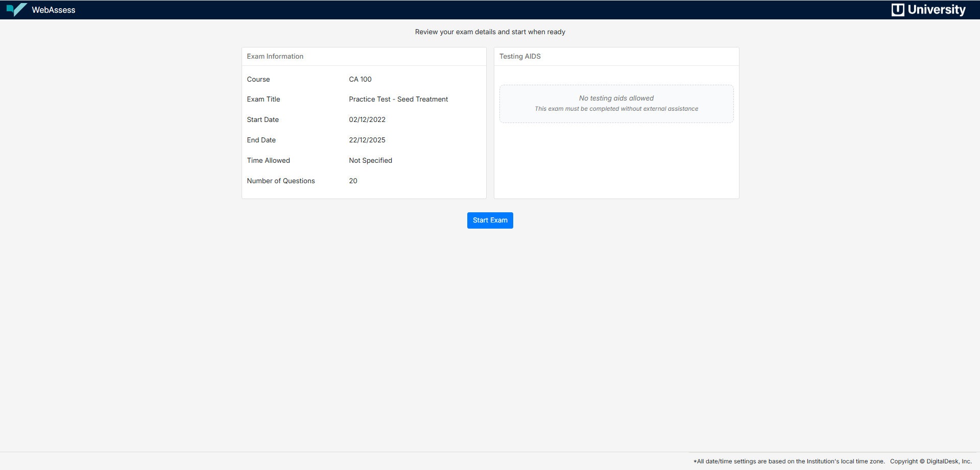Click the Copyright DigitalDesk, Inc. footer text
Image resolution: width=980 pixels, height=470 pixels.
[930, 461]
